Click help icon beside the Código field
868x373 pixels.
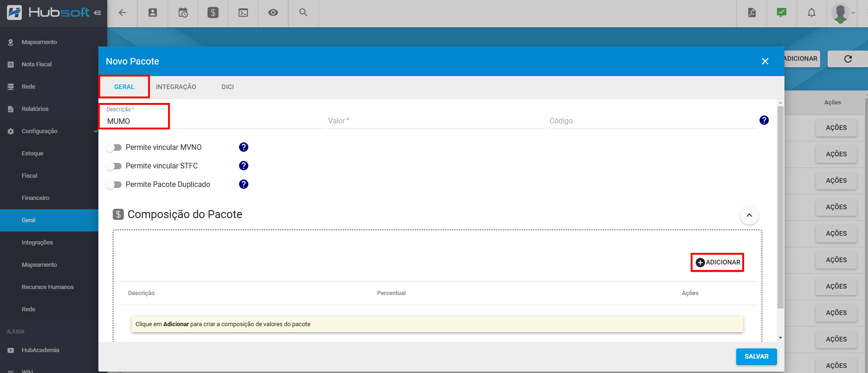(x=764, y=120)
